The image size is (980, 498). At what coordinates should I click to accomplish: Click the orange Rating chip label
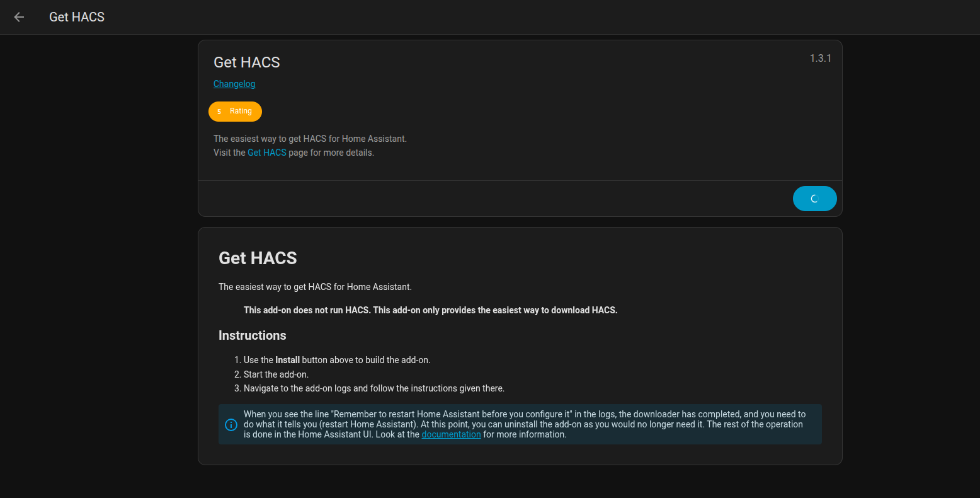click(x=241, y=111)
